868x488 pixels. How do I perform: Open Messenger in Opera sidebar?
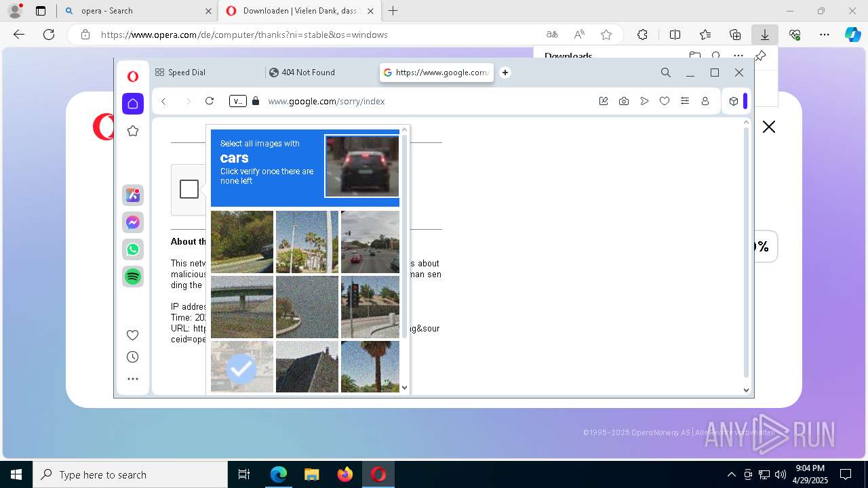click(x=133, y=222)
